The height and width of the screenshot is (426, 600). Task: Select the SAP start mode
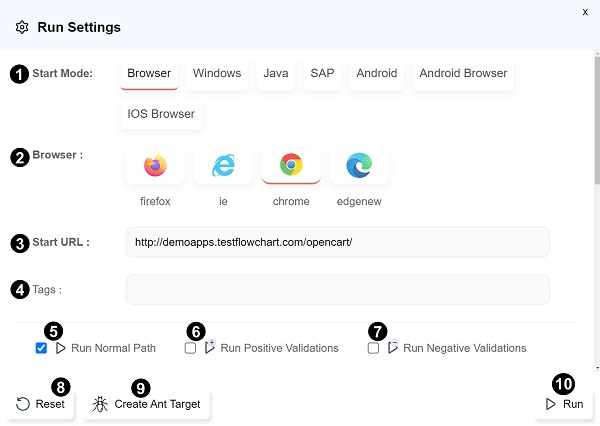point(322,74)
